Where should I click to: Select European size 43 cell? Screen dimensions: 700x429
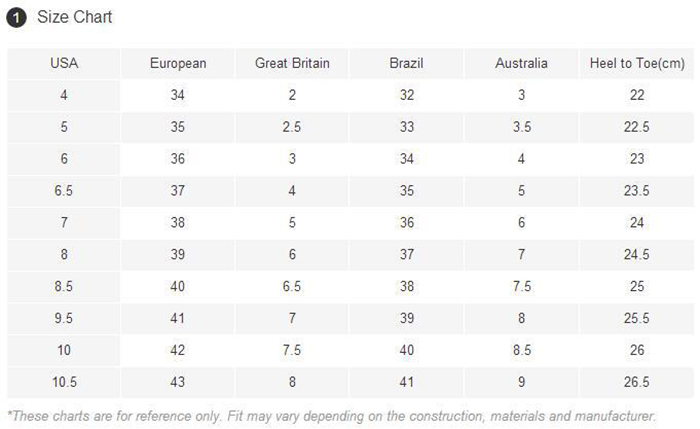tap(178, 382)
